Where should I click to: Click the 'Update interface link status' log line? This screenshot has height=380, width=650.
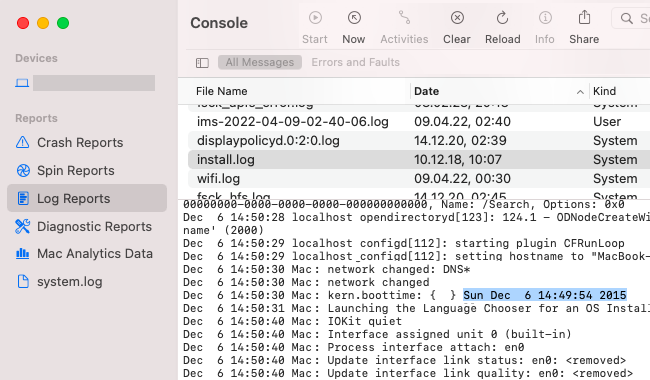coord(405,360)
